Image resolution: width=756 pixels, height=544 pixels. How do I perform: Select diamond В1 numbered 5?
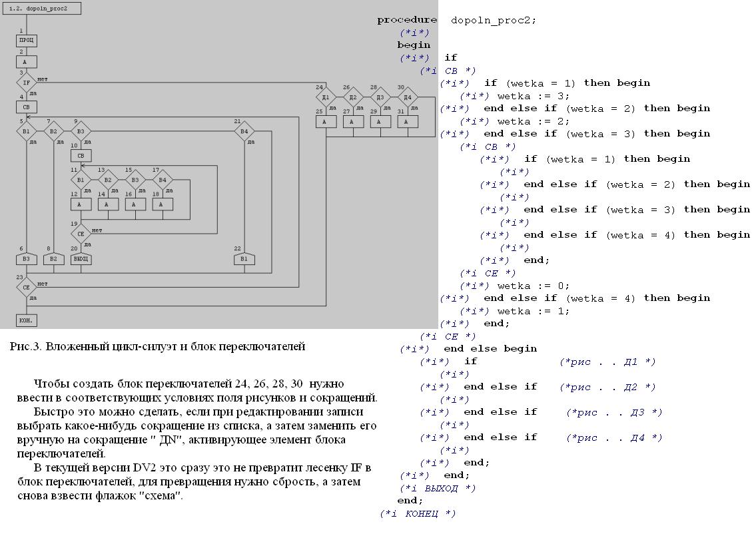[26, 131]
